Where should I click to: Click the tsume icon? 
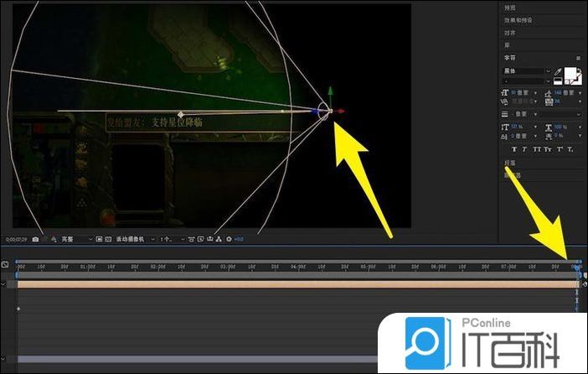(x=549, y=137)
